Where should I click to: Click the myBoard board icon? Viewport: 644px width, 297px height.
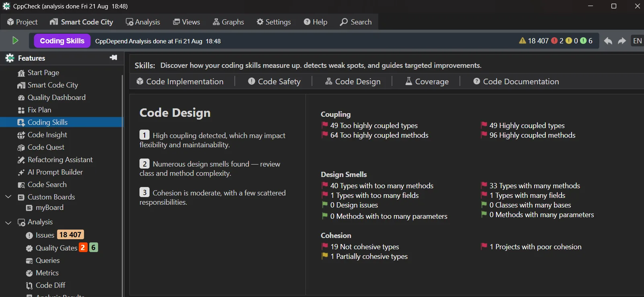tap(29, 208)
